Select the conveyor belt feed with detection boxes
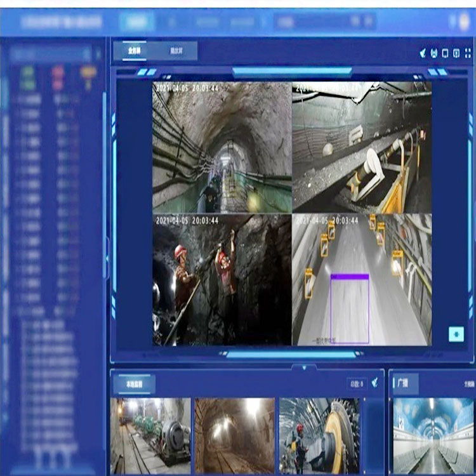Screen dimensions: 476x476 (x=361, y=279)
